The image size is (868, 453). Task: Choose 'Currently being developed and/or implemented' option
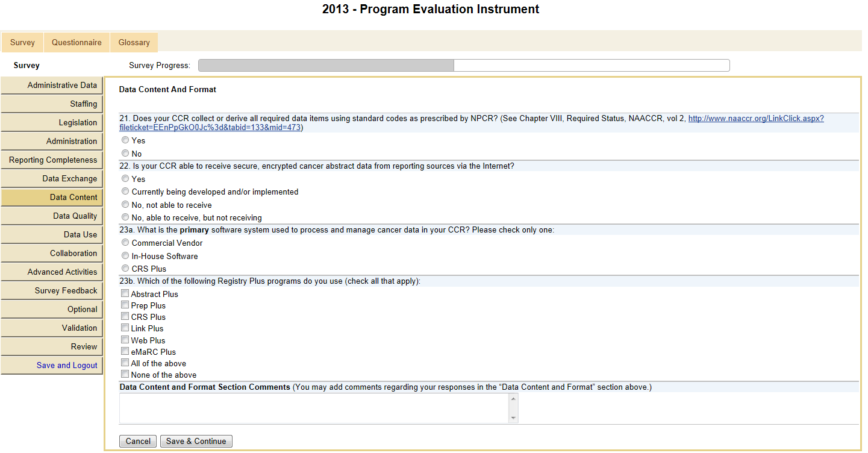125,192
